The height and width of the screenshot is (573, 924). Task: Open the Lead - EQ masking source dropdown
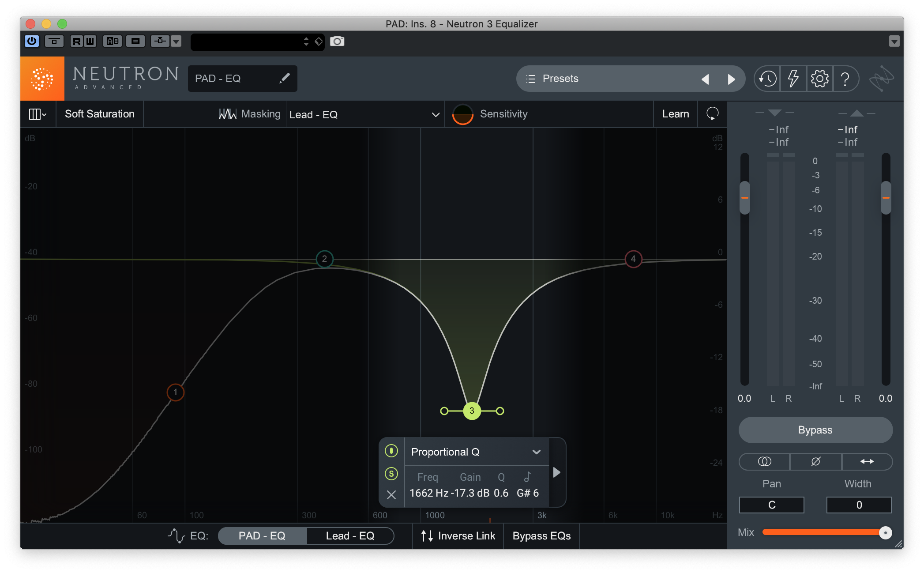point(364,115)
